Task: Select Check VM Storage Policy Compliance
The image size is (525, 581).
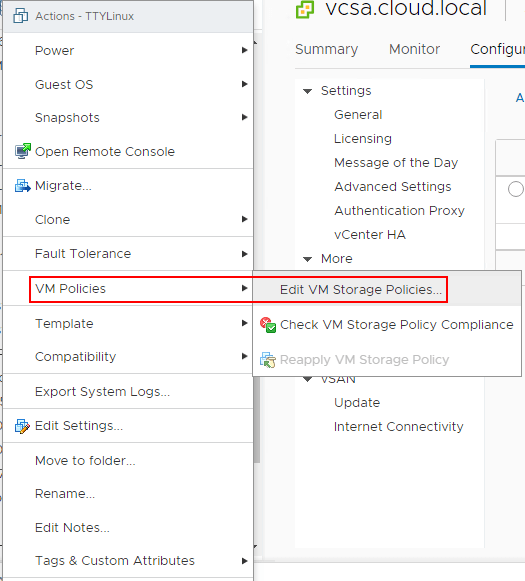Action: pos(387,325)
